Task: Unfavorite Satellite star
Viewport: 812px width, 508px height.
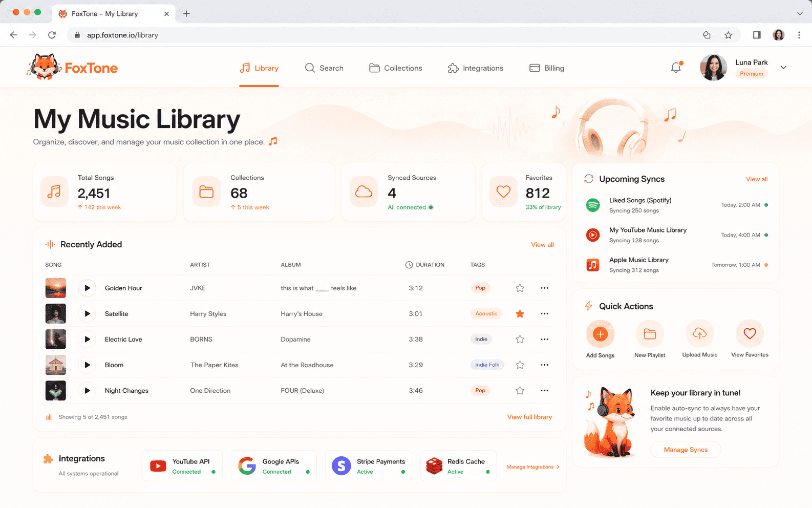Action: [x=520, y=313]
